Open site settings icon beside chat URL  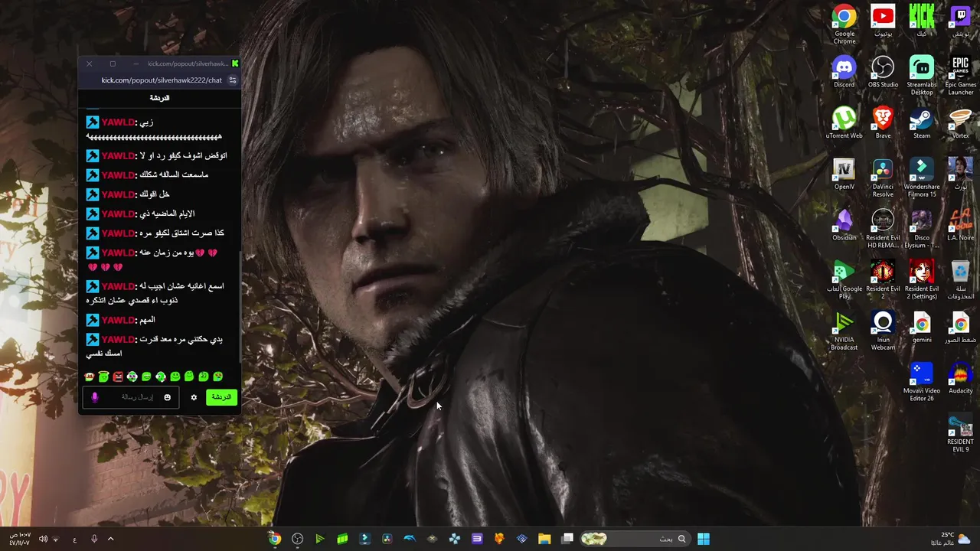[233, 80]
